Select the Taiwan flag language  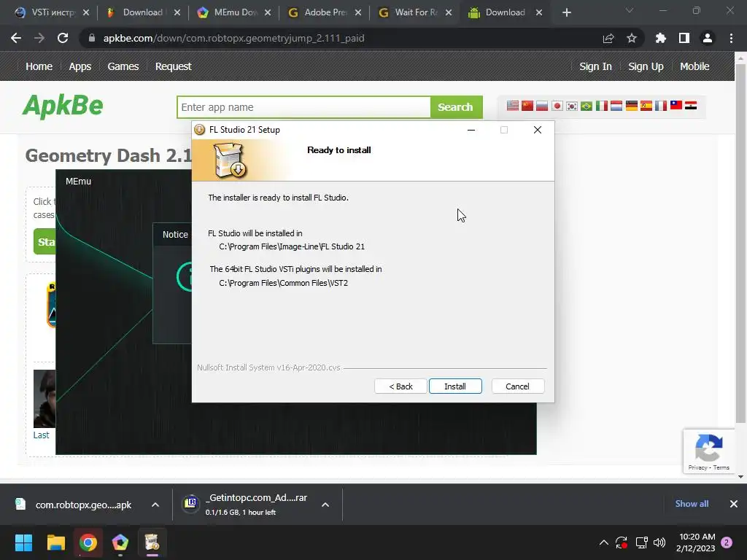coord(676,106)
